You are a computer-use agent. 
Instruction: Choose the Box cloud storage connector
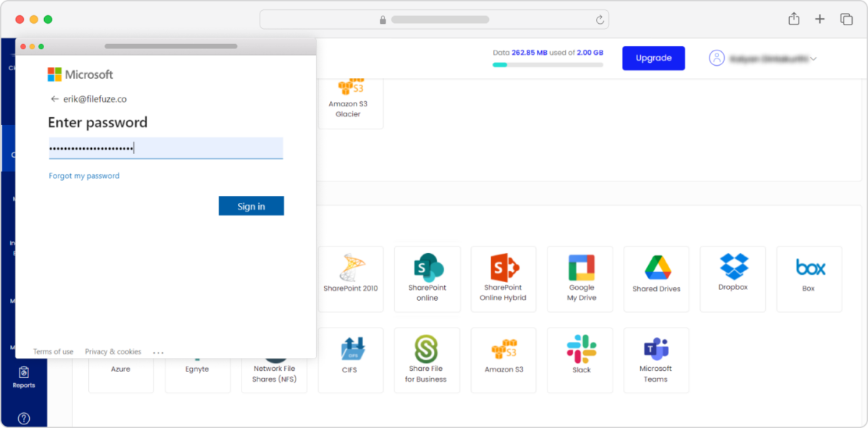click(809, 278)
